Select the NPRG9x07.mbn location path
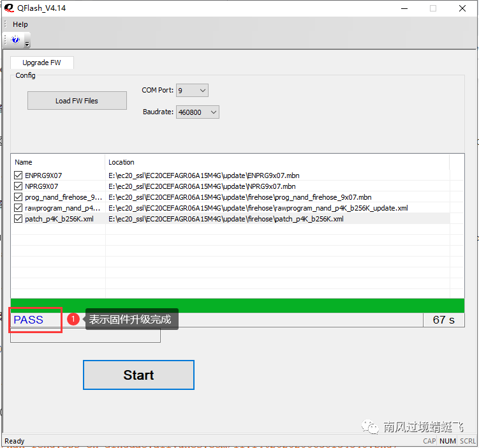This screenshot has height=448, width=479. click(x=202, y=186)
